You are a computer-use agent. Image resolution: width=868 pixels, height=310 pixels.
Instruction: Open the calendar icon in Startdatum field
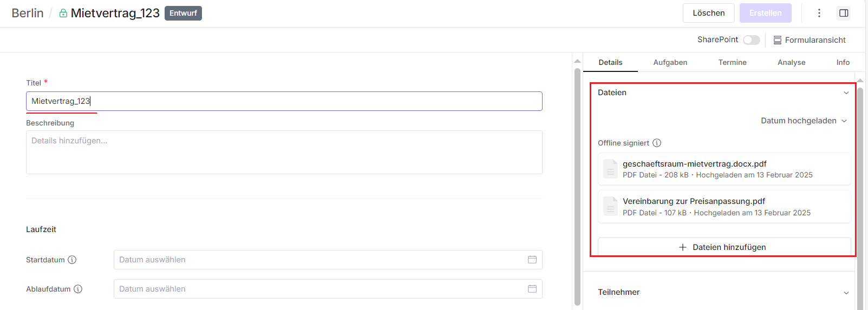pos(532,260)
